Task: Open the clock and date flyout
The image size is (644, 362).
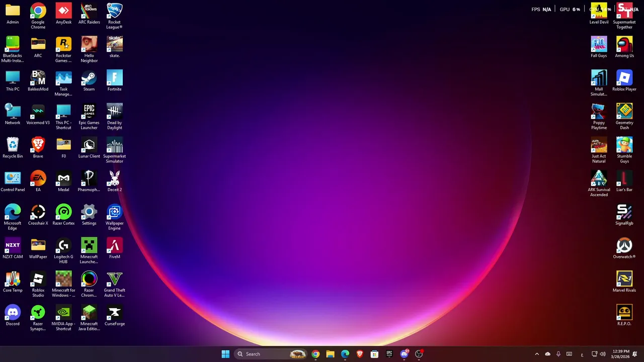Action: coord(621,354)
